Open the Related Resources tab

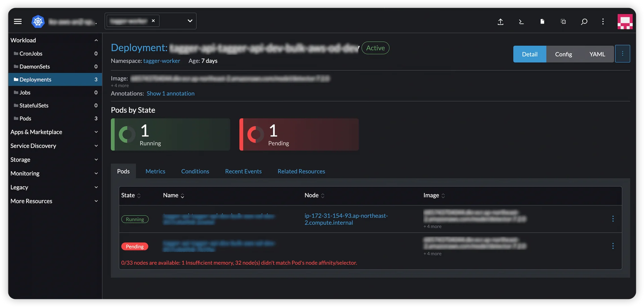click(x=301, y=171)
